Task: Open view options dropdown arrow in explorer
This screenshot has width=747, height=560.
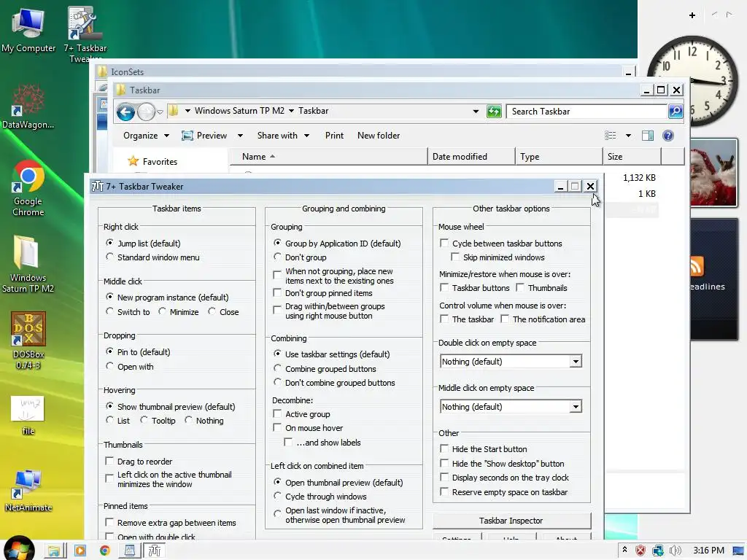Action: point(628,136)
